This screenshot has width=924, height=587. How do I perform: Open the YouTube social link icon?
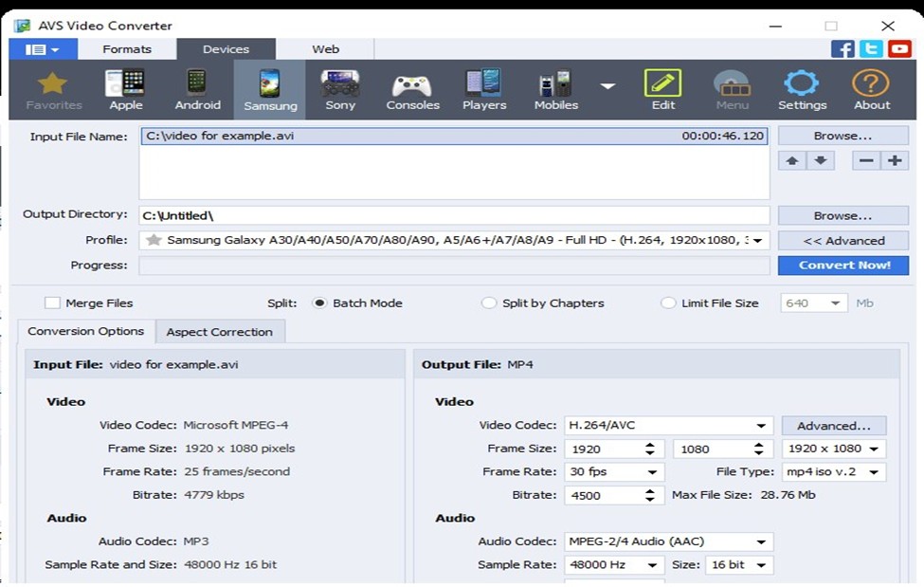898,49
